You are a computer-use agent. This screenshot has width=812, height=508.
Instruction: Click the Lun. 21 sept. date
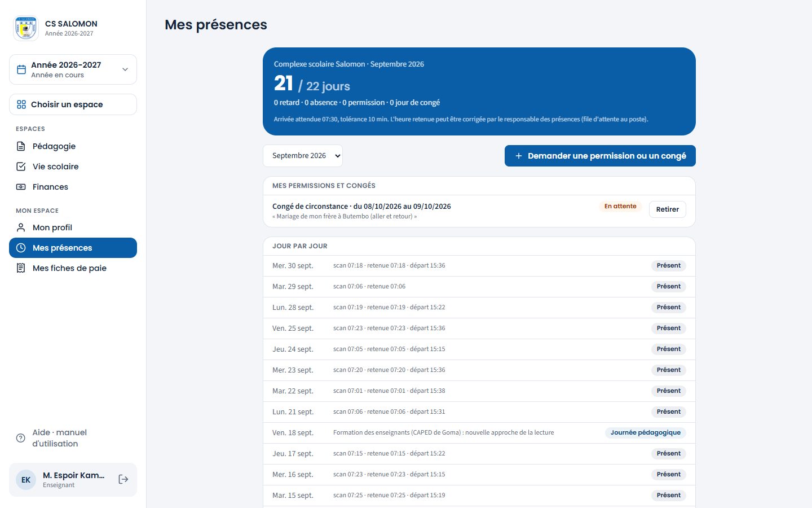coord(293,412)
